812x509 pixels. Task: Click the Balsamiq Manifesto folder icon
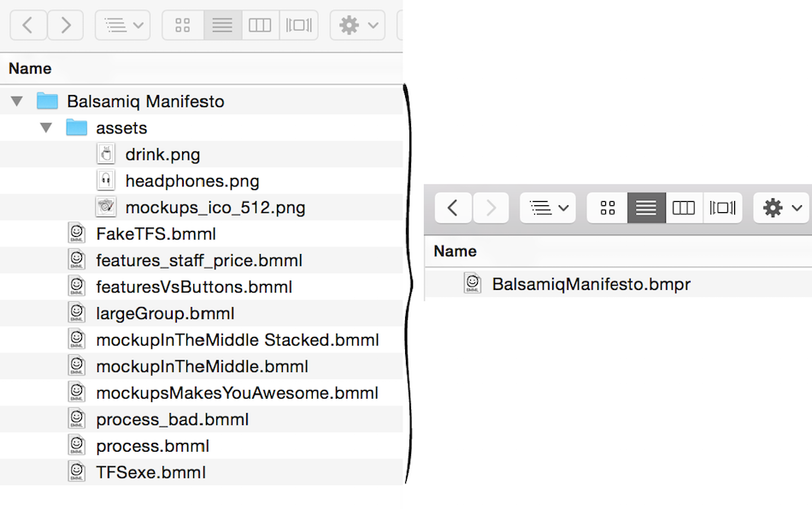click(48, 102)
